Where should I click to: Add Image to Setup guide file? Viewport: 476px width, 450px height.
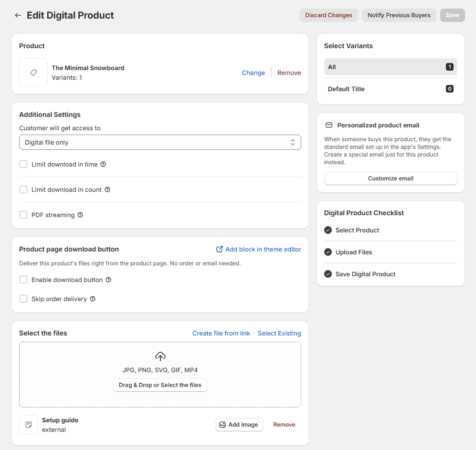[239, 425]
